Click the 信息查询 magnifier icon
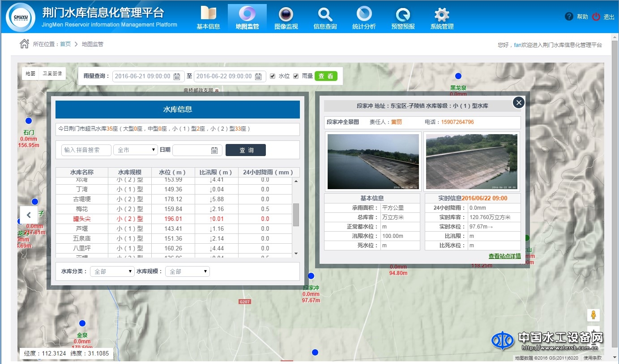 (325, 14)
